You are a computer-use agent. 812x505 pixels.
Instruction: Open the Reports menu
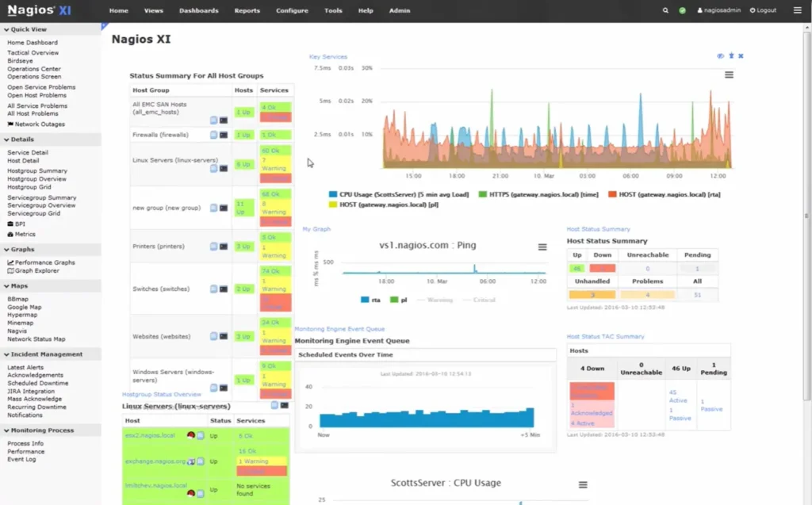click(x=247, y=10)
